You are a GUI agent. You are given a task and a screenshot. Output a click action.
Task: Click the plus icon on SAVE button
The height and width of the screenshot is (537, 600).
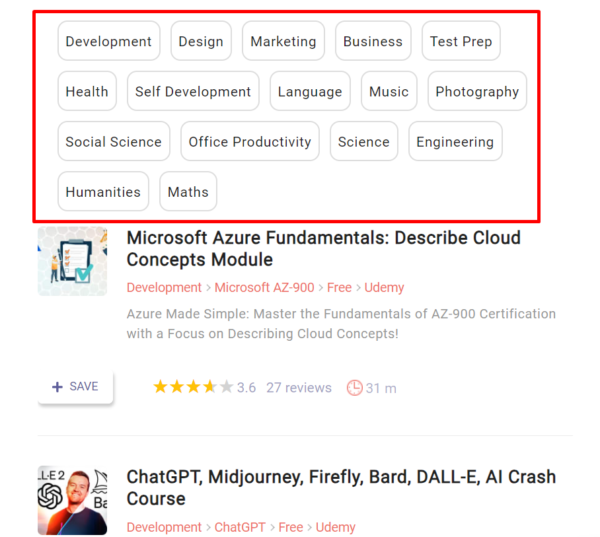click(57, 387)
